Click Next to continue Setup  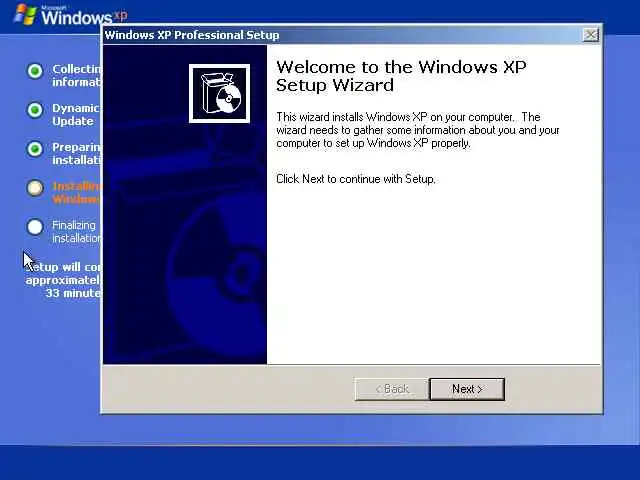point(467,389)
